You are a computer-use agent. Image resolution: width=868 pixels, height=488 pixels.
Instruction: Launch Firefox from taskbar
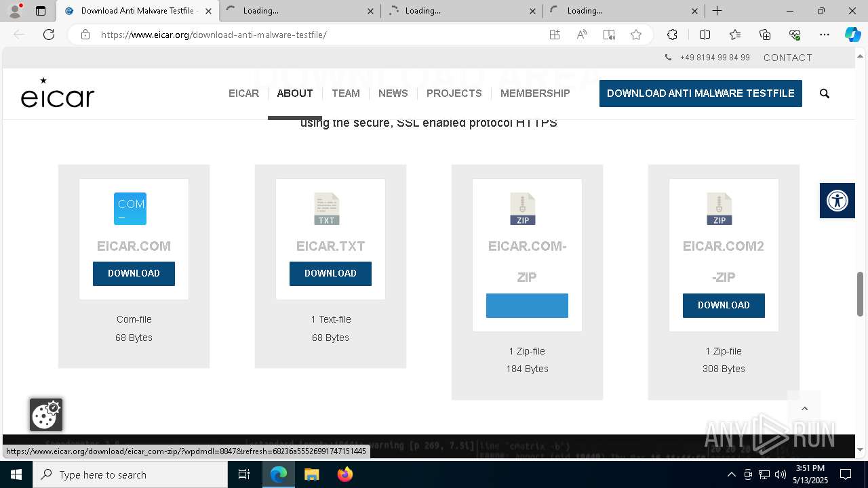click(x=345, y=474)
